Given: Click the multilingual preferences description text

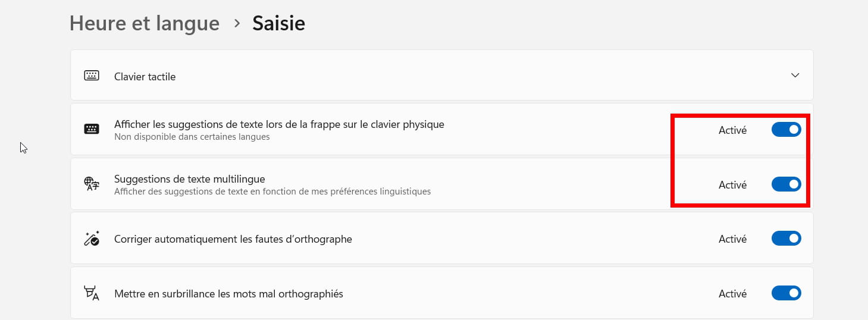Looking at the screenshot, I should coord(272,192).
